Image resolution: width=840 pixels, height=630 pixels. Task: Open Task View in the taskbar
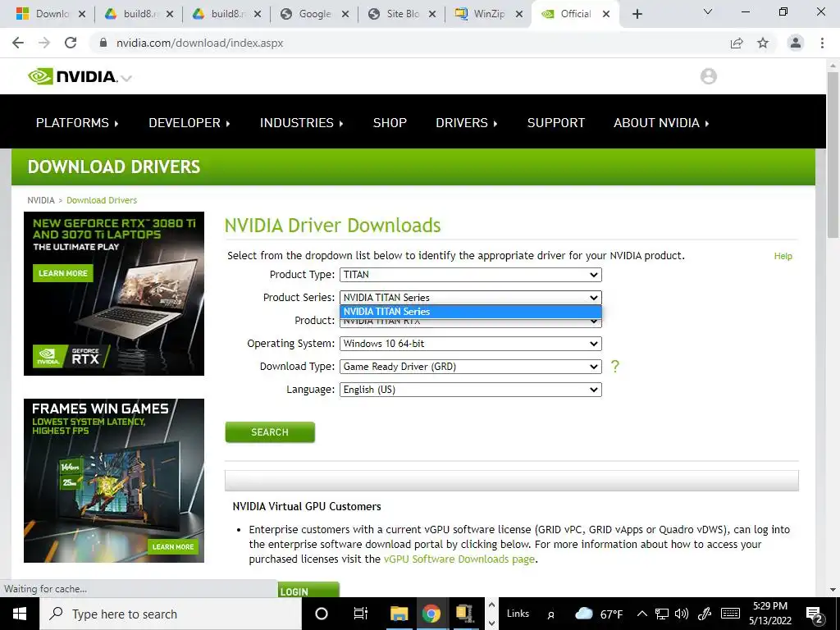pos(361,614)
